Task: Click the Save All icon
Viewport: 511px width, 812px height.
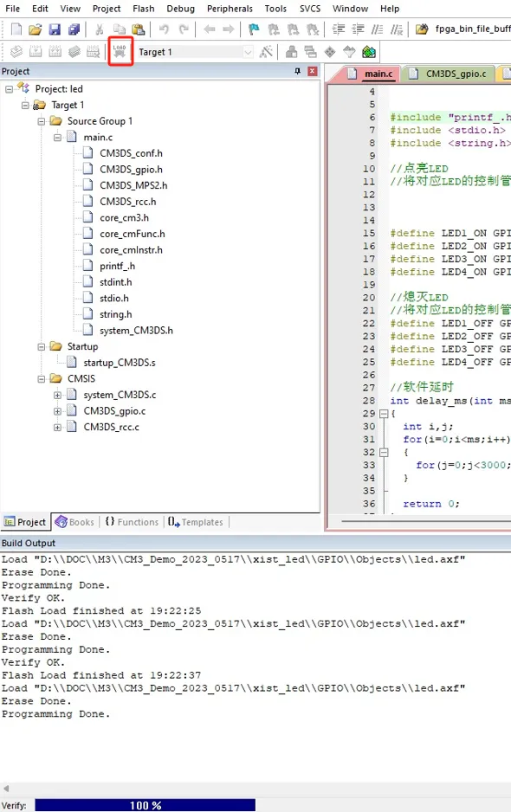Action: coord(74,29)
